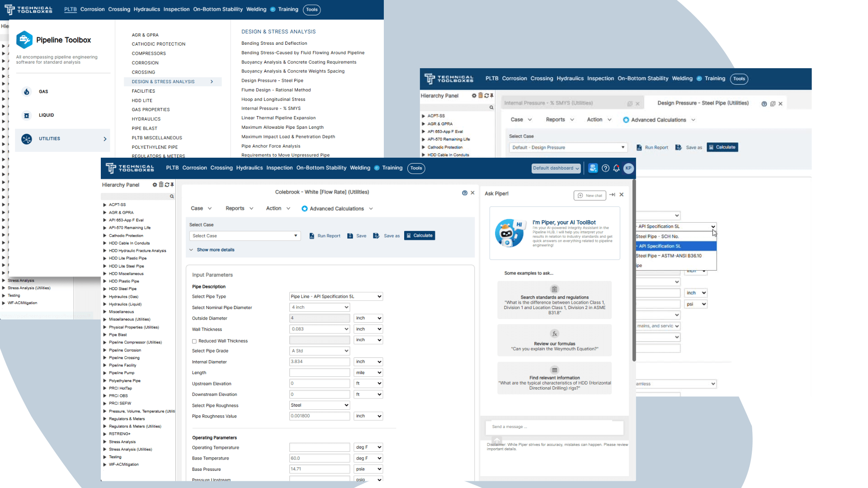This screenshot has height=488, width=868.
Task: Open the Select Pipe Type dropdown
Action: [x=335, y=296]
